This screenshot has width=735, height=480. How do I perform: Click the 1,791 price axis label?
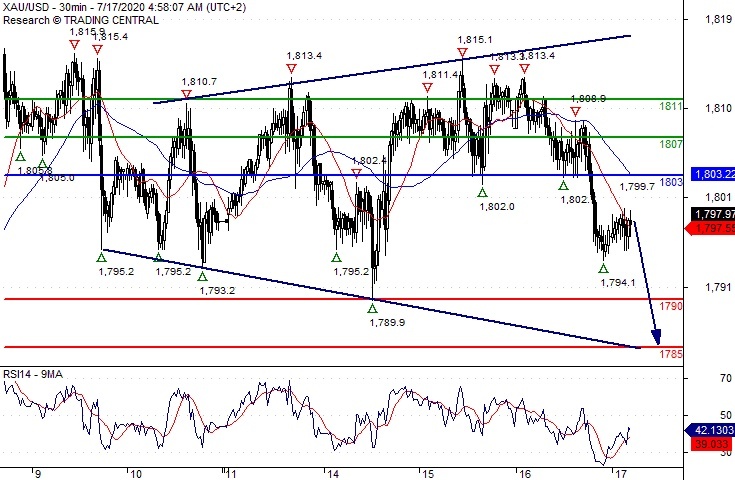718,287
